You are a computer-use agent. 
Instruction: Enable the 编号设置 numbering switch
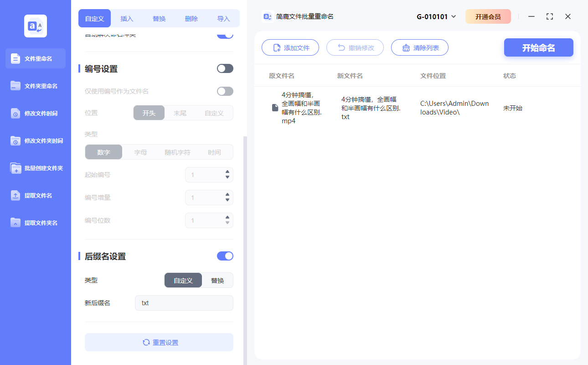225,68
